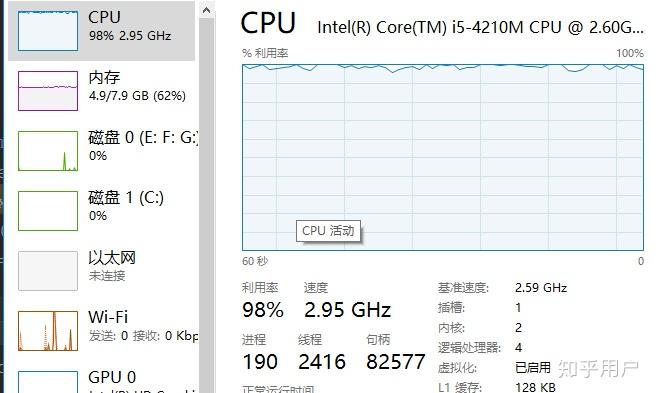The image size is (658, 393).
Task: Click the main CPU utilization graph area
Action: (x=443, y=157)
